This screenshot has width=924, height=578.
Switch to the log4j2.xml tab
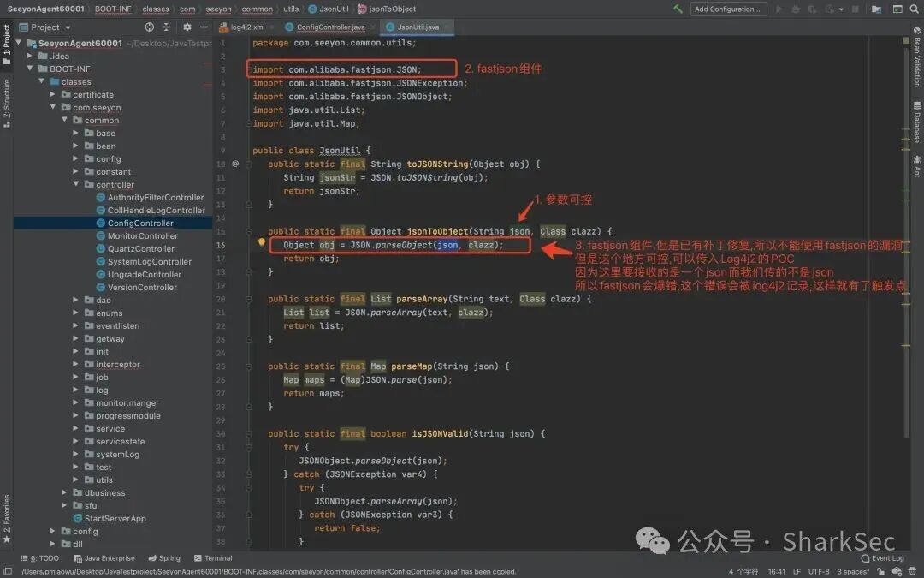coord(242,27)
